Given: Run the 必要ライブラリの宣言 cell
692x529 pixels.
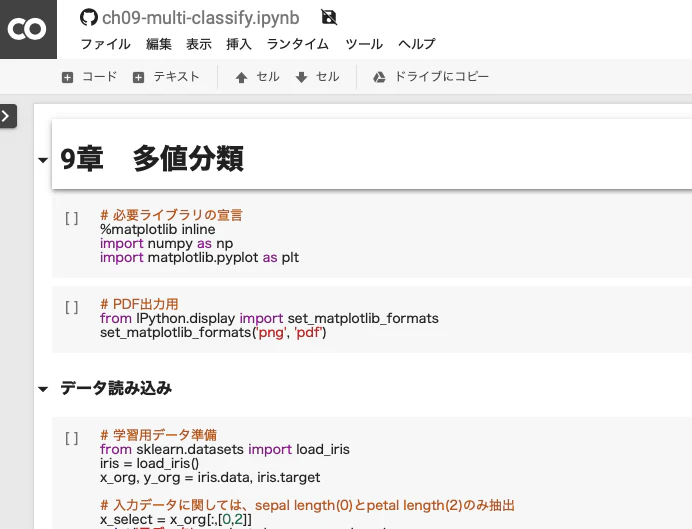Looking at the screenshot, I should (x=71, y=218).
